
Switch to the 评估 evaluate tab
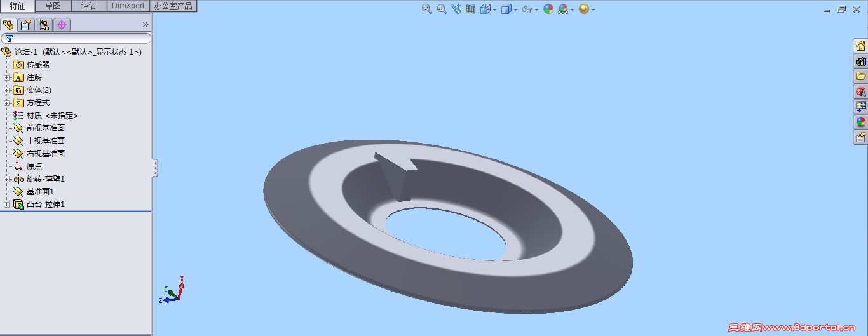[x=88, y=6]
